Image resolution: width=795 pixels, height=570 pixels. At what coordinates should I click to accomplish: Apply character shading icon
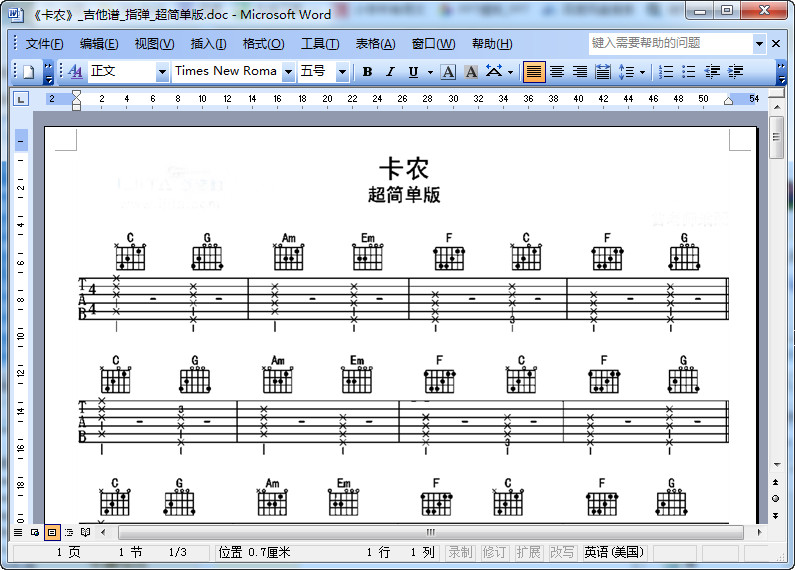tap(471, 72)
